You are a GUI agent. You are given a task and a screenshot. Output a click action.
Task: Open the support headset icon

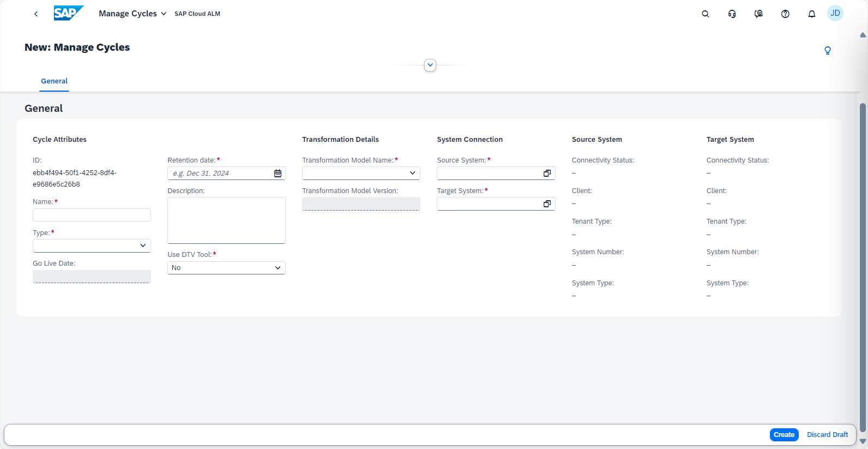(732, 14)
